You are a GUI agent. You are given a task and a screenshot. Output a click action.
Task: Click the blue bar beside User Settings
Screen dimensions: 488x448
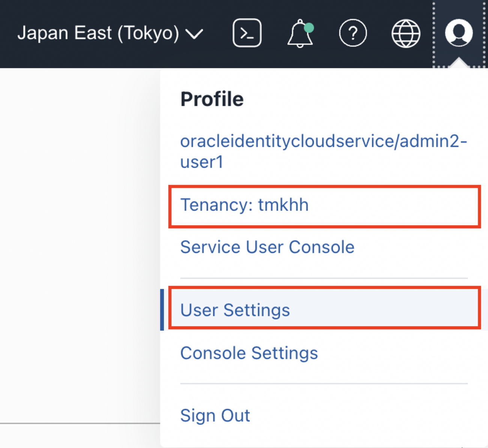coord(162,310)
